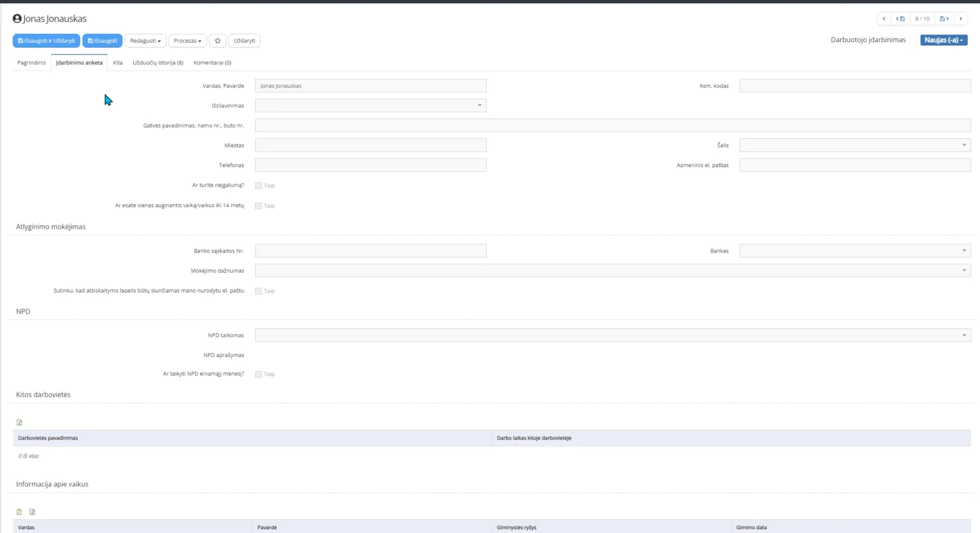Enable 'Ar taikyti NPD einamąjį mėnesį?' checkbox
Screen dimensions: 980x533
click(x=258, y=374)
